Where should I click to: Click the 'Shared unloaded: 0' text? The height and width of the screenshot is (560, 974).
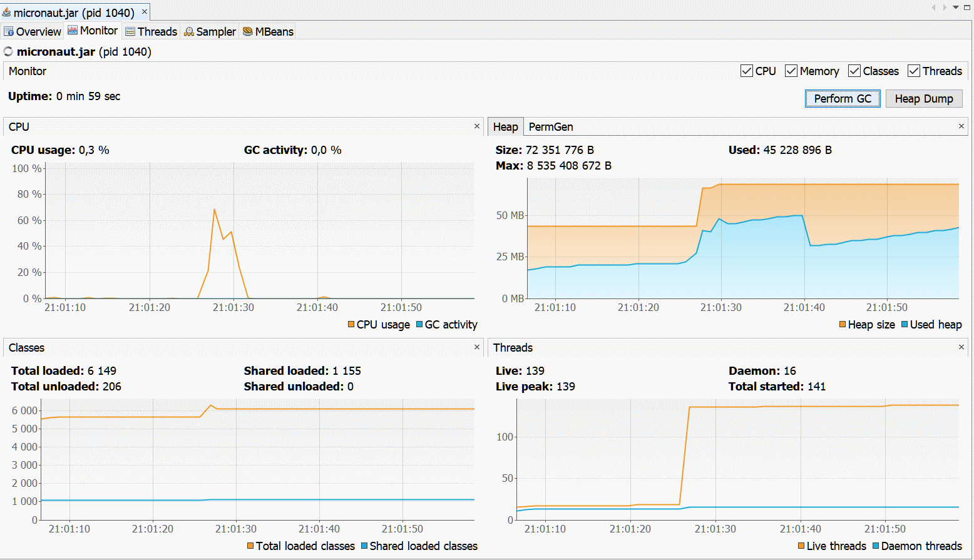pyautogui.click(x=299, y=387)
